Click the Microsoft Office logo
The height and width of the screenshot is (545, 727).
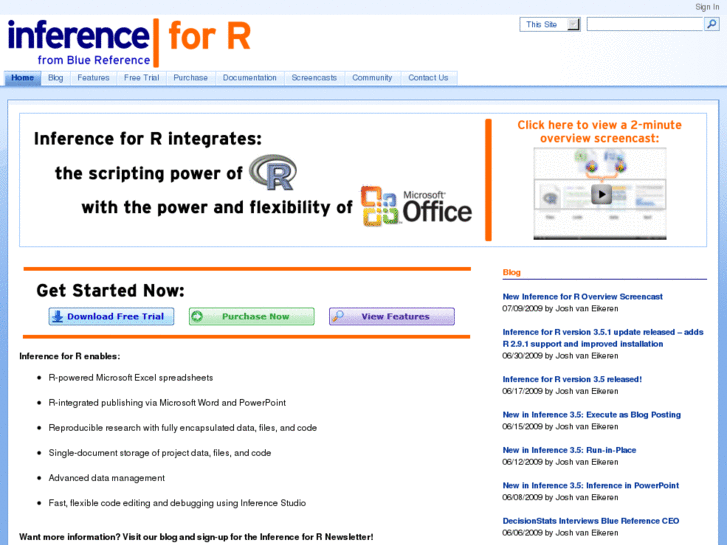click(x=416, y=207)
